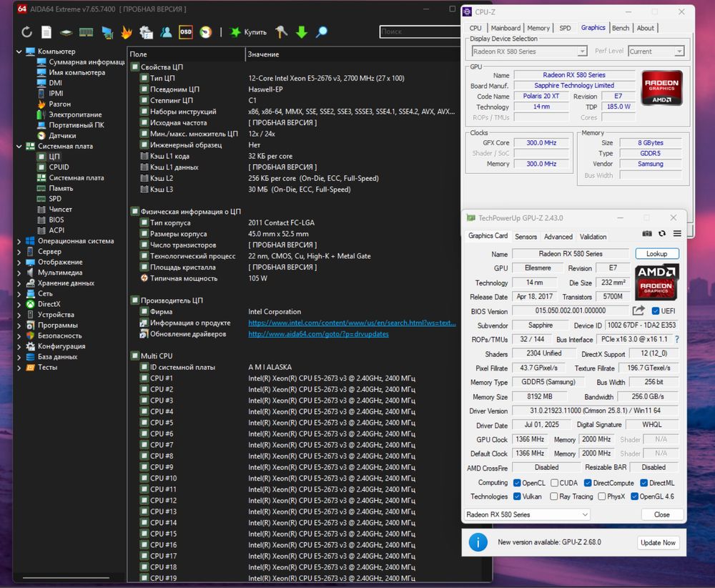Select the Датчики sensors tree item

point(62,135)
